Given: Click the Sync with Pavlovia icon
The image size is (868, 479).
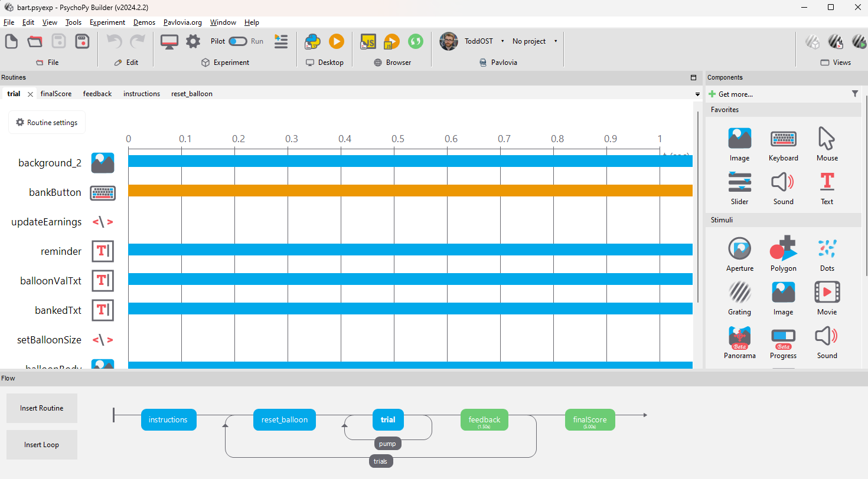Looking at the screenshot, I should tap(416, 41).
